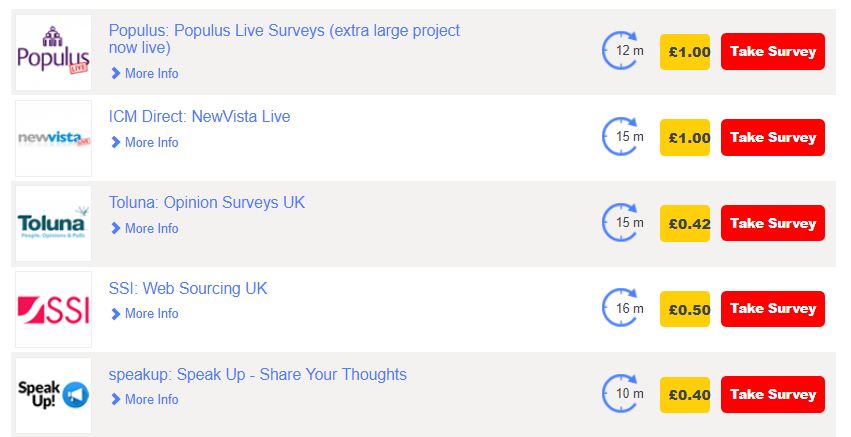The image size is (851, 437).
Task: Expand More Info under ICM Direct NewVista
Action: 144,142
